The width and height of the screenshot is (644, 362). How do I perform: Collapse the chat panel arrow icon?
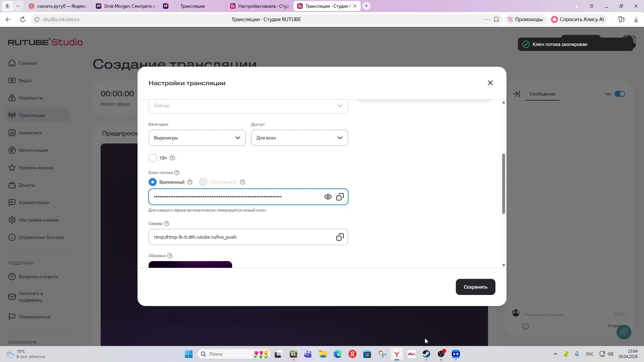[516, 94]
